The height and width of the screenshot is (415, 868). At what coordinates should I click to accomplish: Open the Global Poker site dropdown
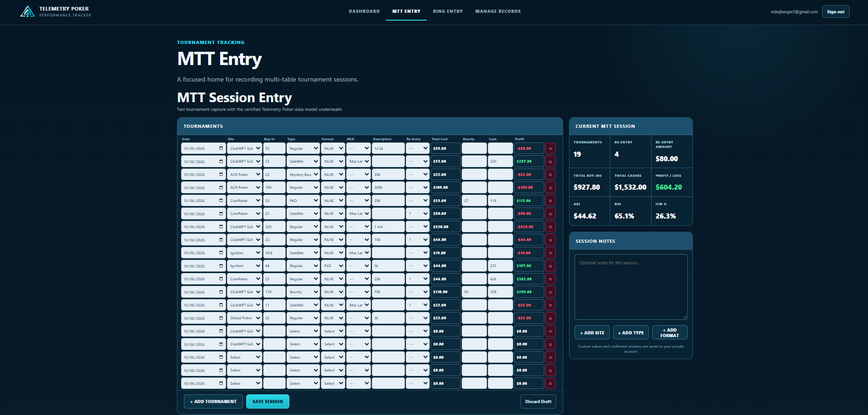pyautogui.click(x=244, y=318)
